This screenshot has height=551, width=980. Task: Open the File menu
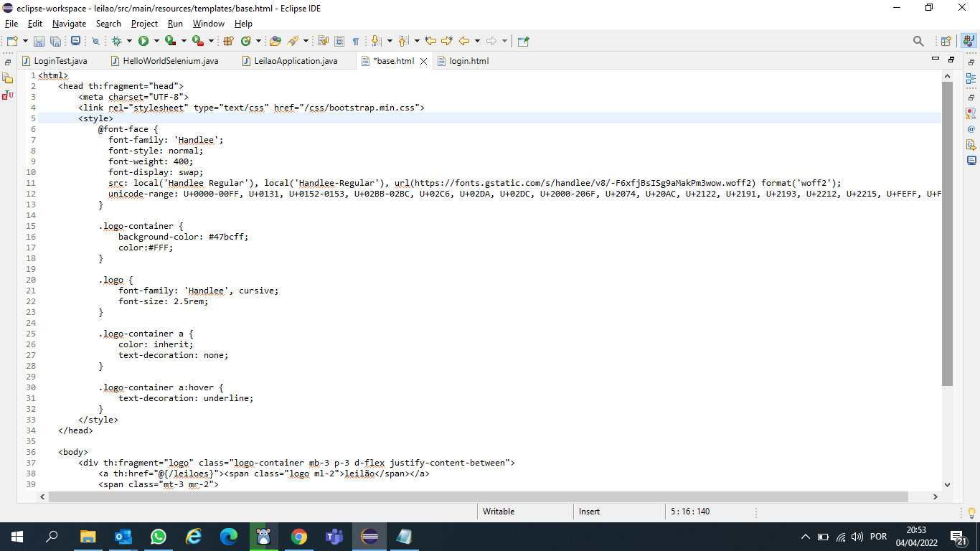11,24
